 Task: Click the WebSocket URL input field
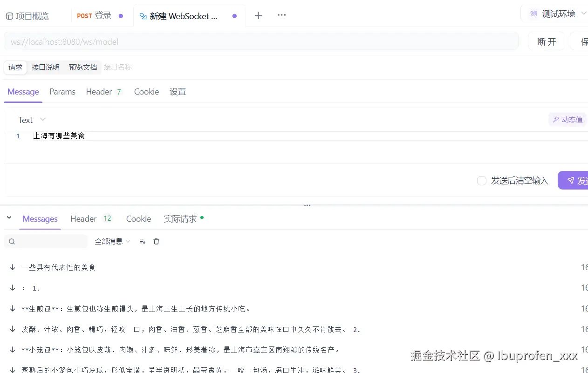click(x=186, y=41)
